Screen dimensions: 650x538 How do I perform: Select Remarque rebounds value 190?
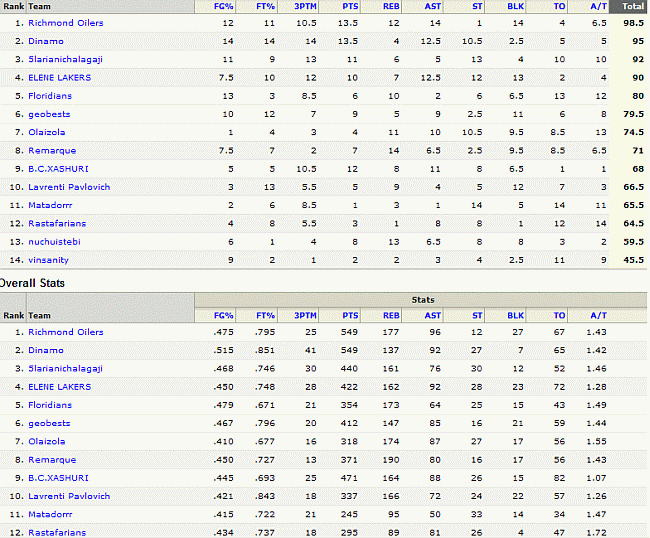pos(391,460)
